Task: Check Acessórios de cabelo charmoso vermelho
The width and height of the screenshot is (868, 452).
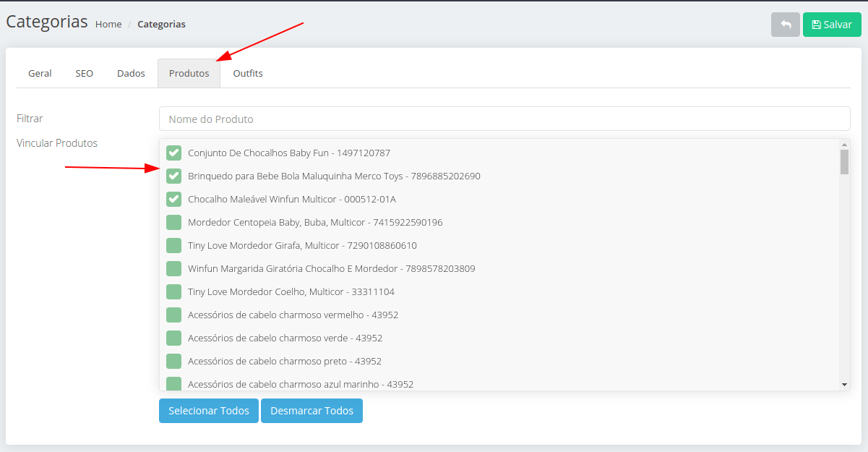Action: point(173,315)
